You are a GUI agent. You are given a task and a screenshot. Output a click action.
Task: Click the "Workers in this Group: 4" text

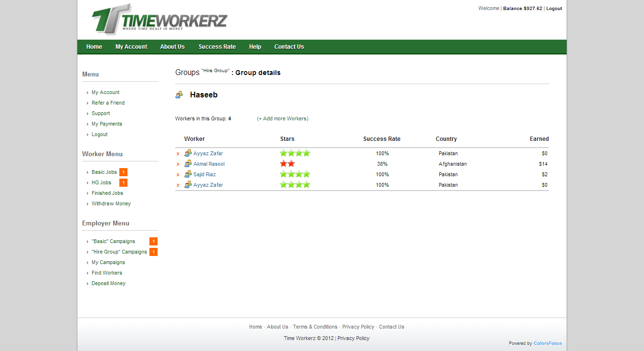203,119
